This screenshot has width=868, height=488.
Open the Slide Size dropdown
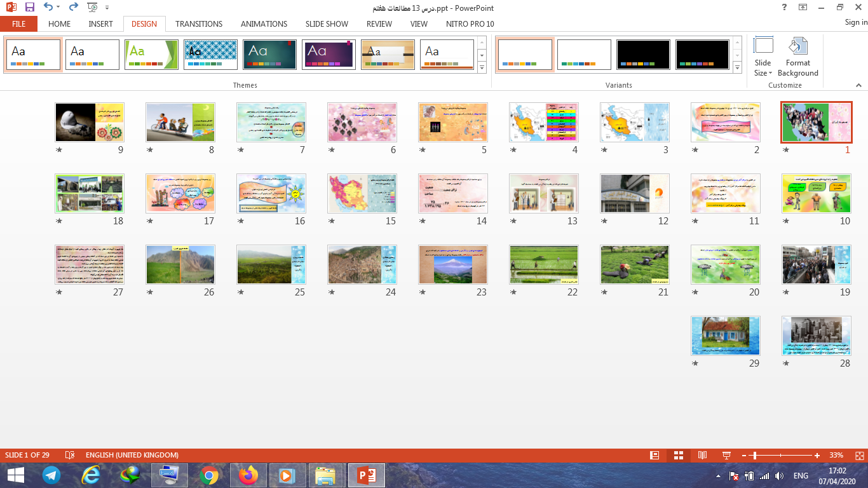pos(763,57)
